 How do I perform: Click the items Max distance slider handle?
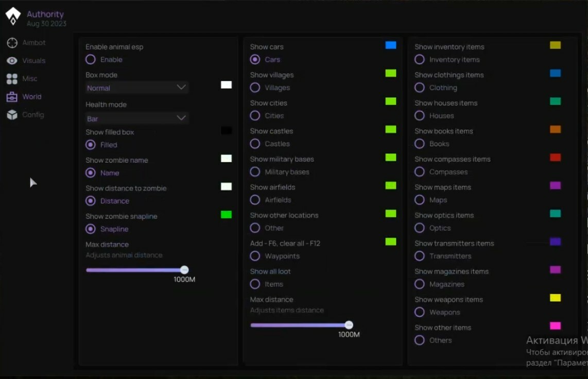349,325
